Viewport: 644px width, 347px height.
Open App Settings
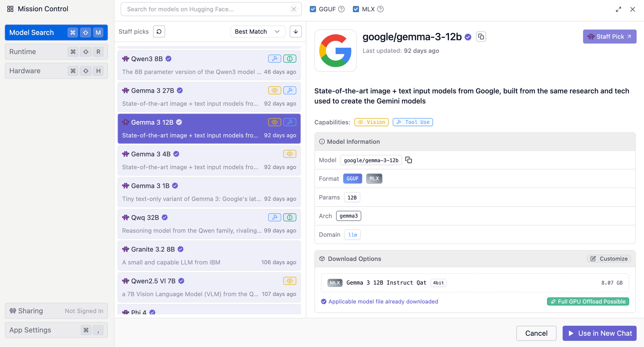point(56,330)
